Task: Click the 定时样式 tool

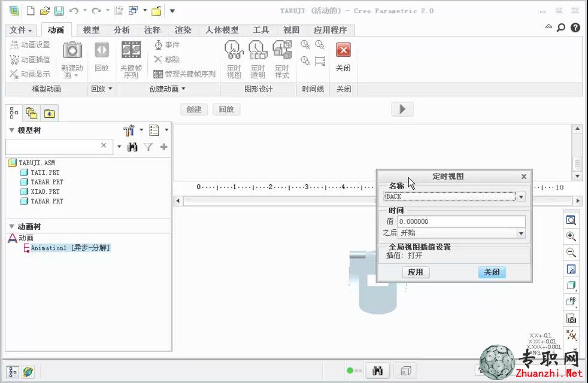Action: click(x=282, y=60)
